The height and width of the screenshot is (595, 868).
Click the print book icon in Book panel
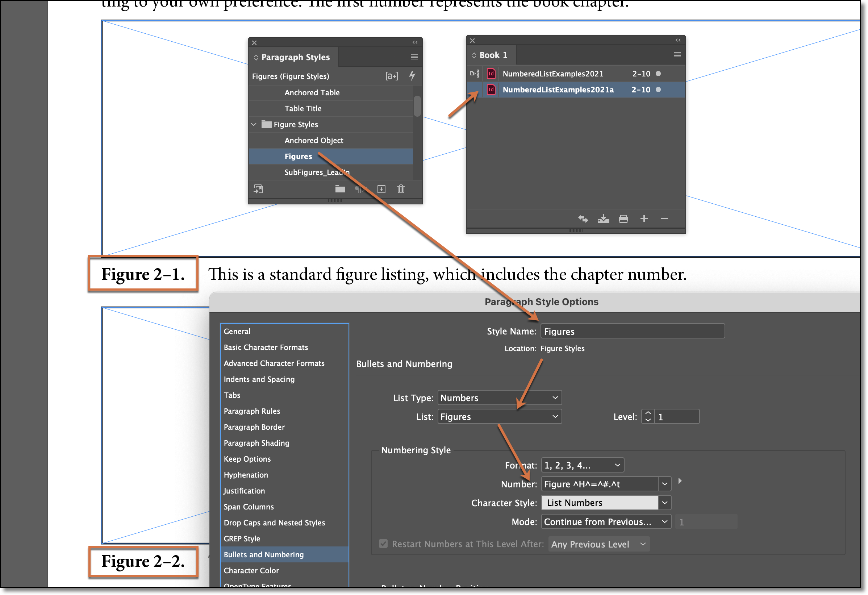pyautogui.click(x=624, y=219)
